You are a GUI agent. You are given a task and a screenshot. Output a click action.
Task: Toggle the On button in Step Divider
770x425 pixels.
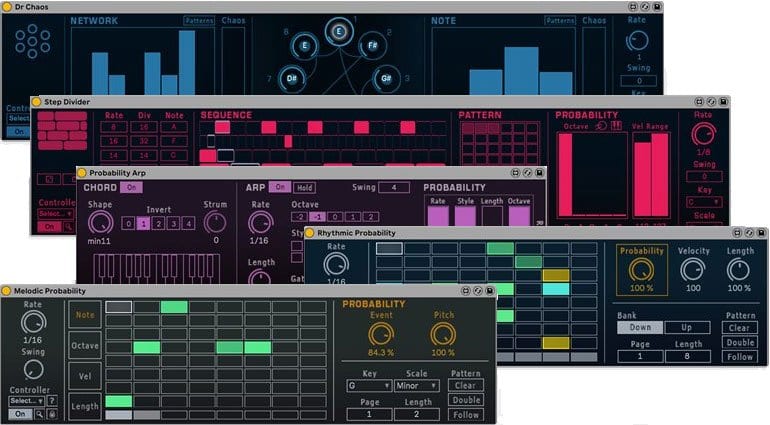click(50, 227)
